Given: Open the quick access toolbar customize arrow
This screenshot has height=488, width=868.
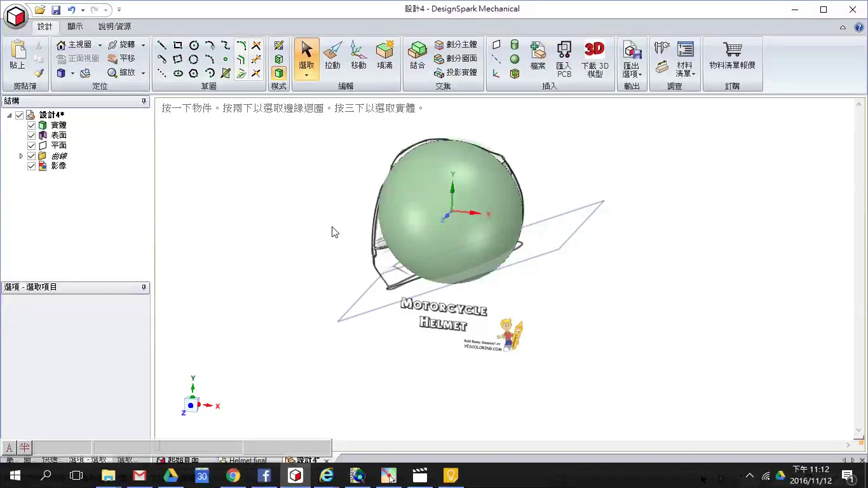Looking at the screenshot, I should click(119, 10).
